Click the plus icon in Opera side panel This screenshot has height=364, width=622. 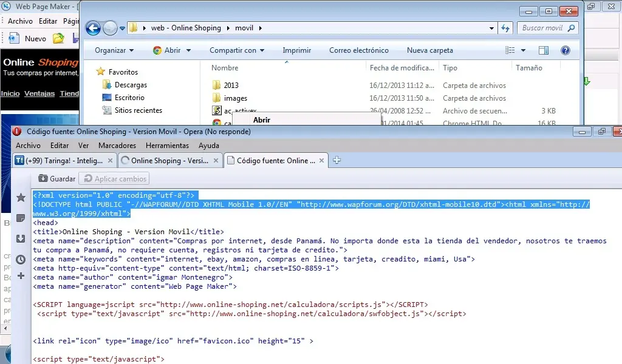tap(21, 275)
